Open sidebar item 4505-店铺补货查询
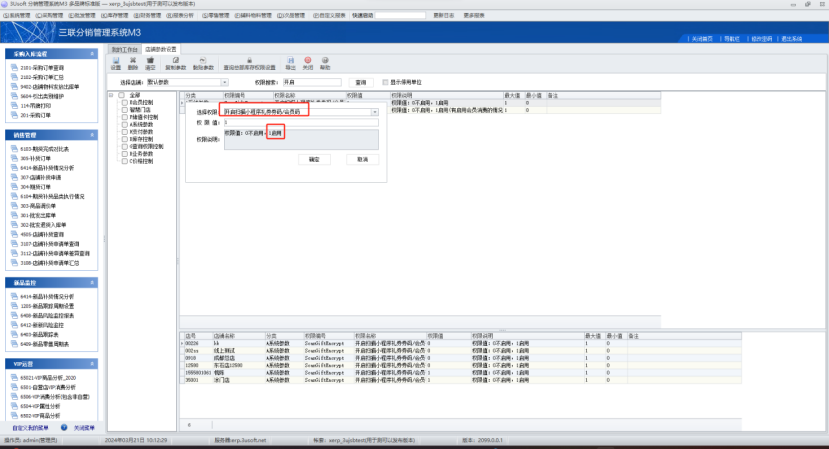829x449 pixels. click(42, 235)
